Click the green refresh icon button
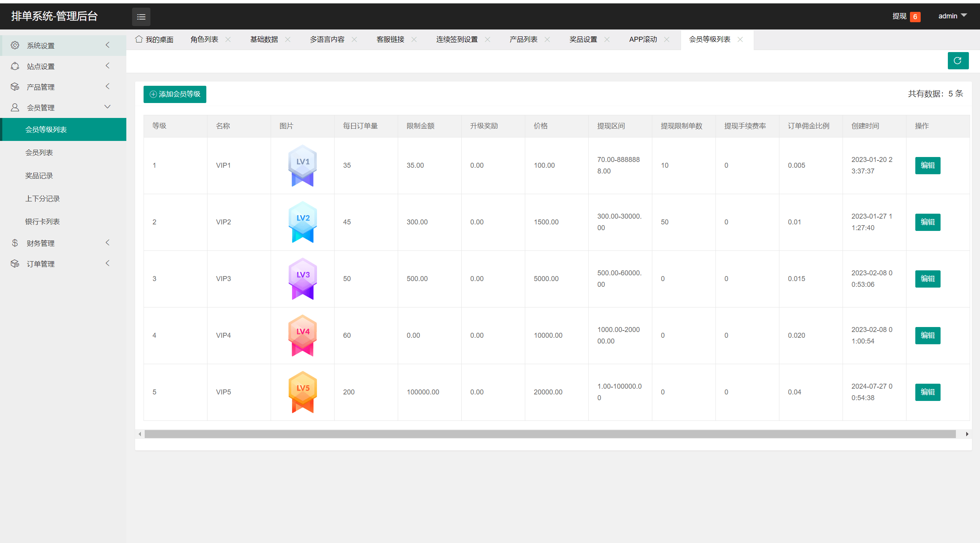 [x=958, y=61]
